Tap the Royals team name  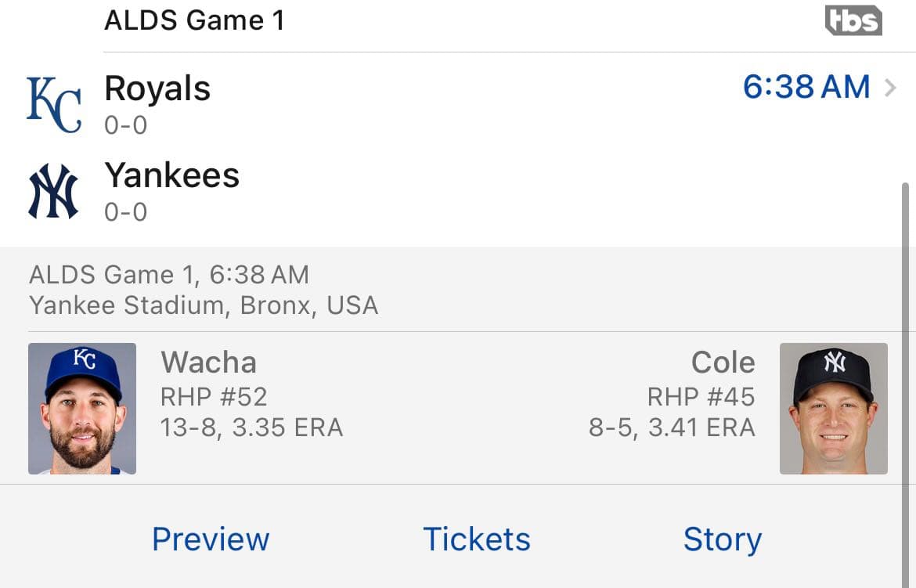pyautogui.click(x=157, y=88)
